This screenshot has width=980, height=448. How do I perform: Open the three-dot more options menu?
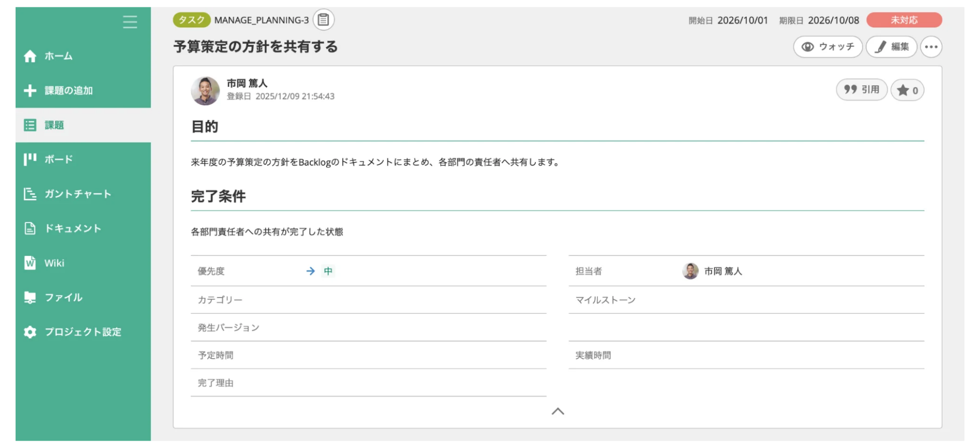(x=931, y=47)
